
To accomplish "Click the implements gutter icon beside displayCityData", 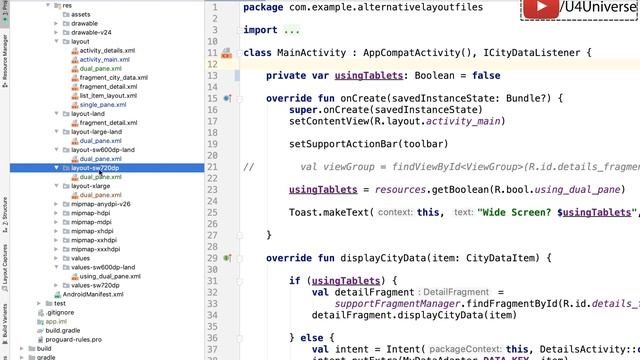I will tap(227, 258).
